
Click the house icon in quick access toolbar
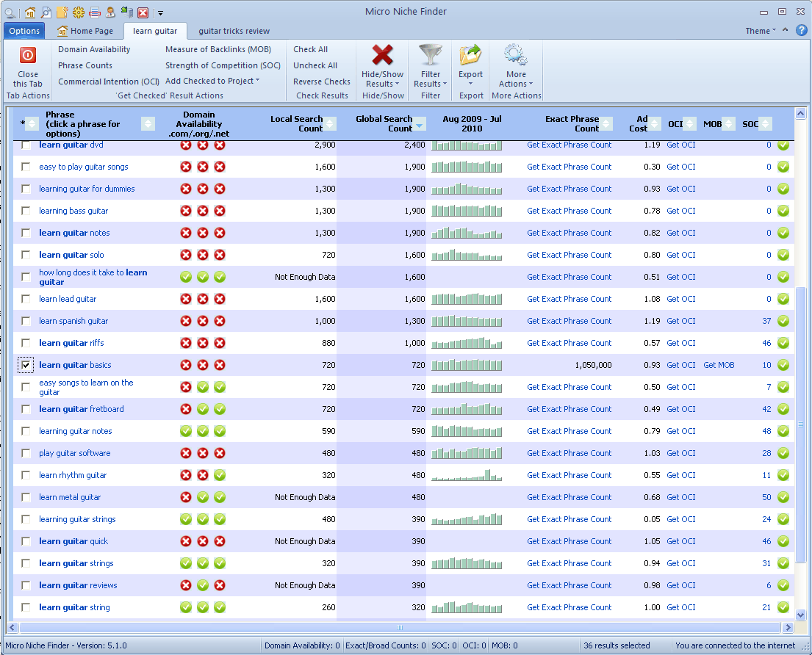pos(30,12)
